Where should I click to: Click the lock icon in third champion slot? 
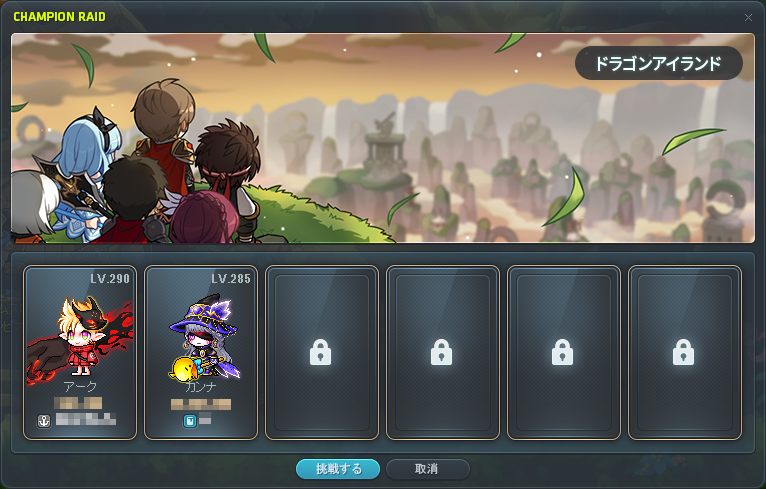pos(320,352)
